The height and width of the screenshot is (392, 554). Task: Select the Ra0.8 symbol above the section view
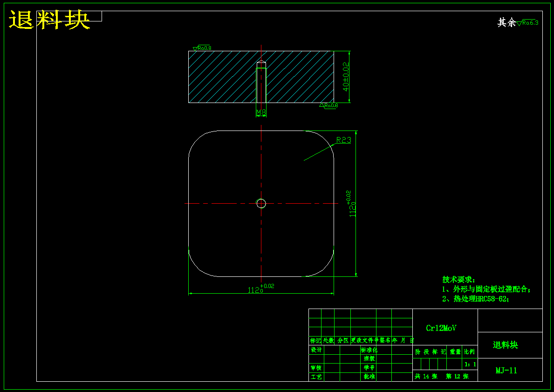pyautogui.click(x=202, y=48)
